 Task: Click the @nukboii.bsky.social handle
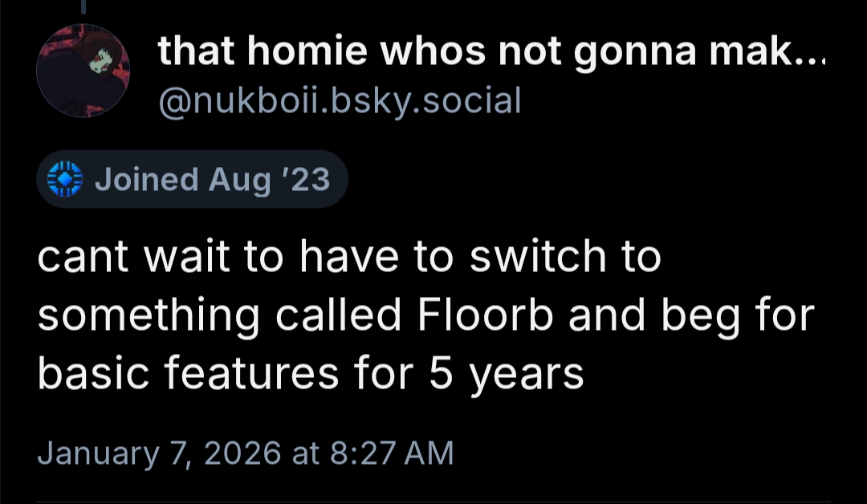[x=340, y=101]
